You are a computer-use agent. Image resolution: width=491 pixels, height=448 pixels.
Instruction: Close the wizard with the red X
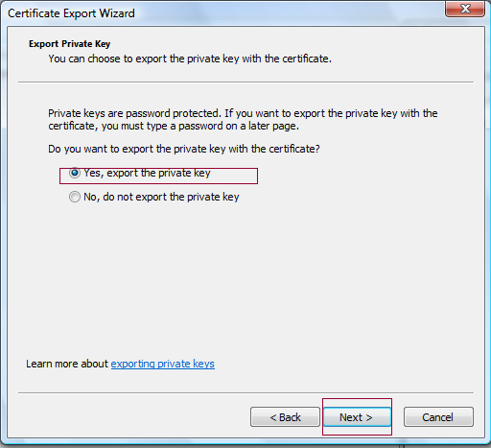(x=465, y=9)
